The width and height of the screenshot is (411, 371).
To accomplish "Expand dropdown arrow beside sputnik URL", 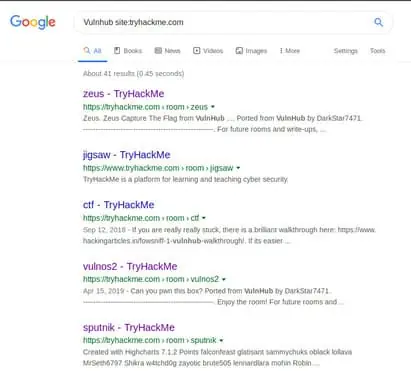I will 221,340.
